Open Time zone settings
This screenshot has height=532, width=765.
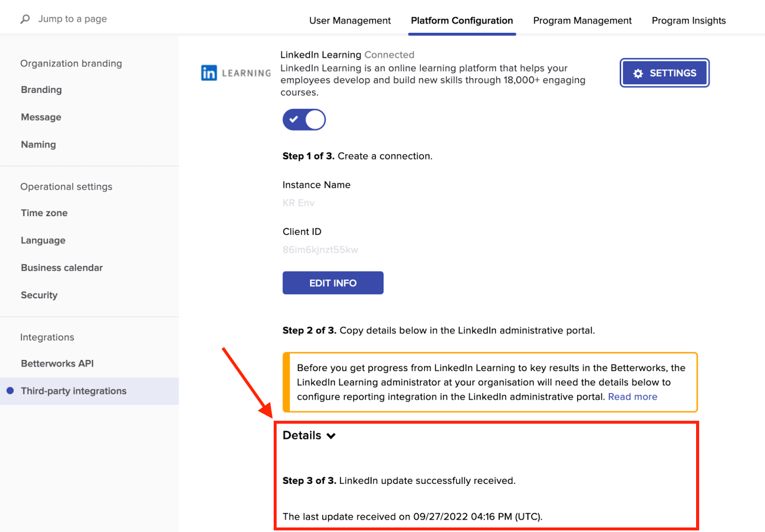pyautogui.click(x=44, y=213)
